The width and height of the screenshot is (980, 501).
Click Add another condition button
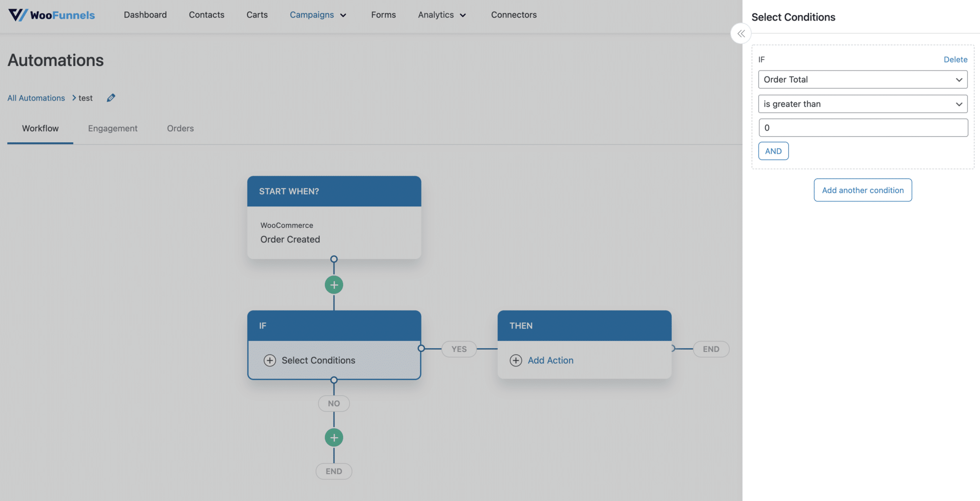point(862,190)
